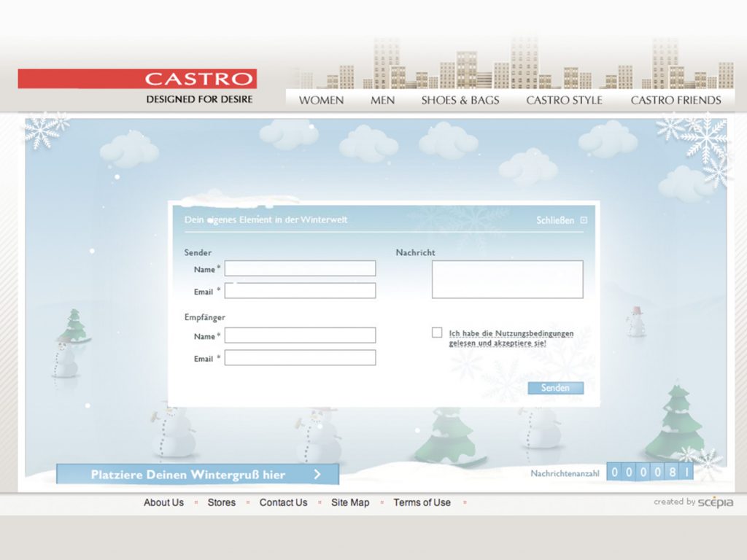Close the dialog via Schließen icon
The height and width of the screenshot is (560, 747).
pos(584,220)
